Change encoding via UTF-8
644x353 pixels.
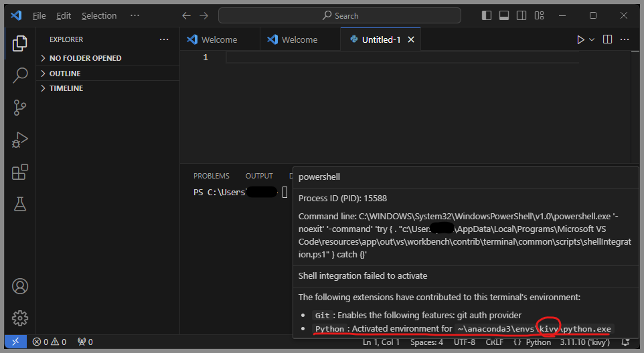click(x=465, y=342)
